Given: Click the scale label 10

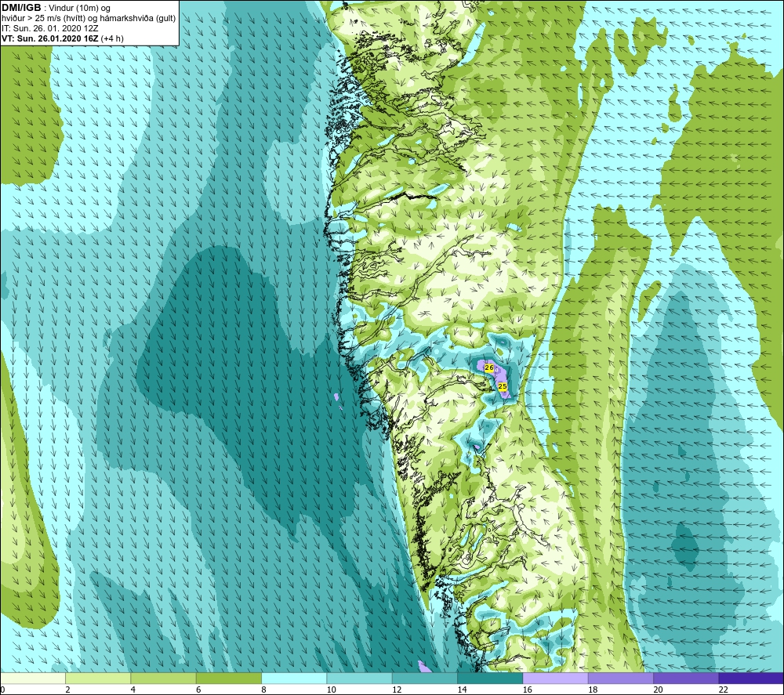Looking at the screenshot, I should click(x=332, y=690).
